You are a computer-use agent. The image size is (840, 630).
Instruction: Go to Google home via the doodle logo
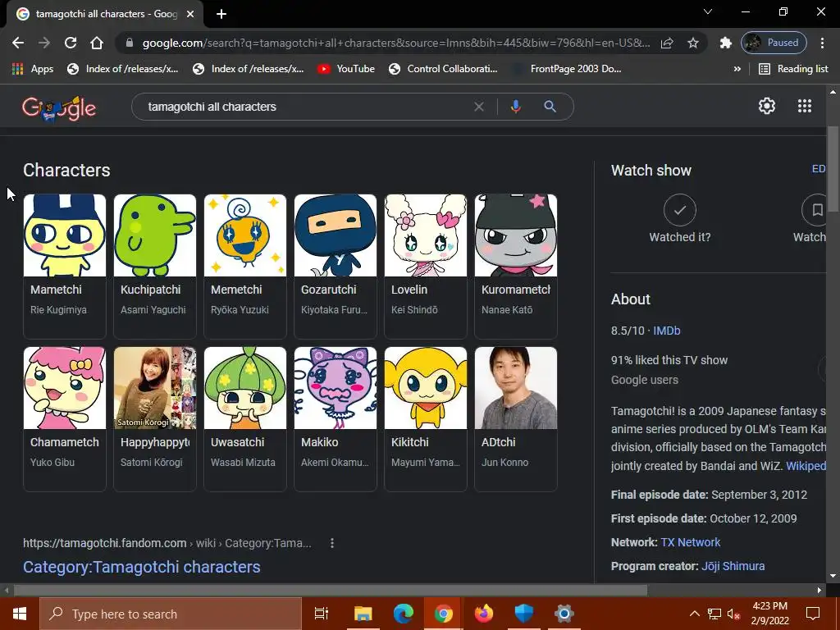click(x=59, y=108)
